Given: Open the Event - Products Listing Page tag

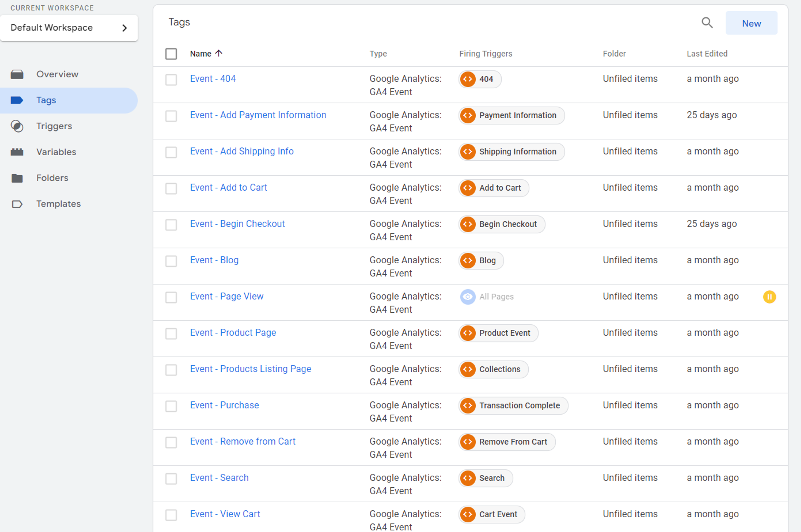Looking at the screenshot, I should click(x=251, y=369).
